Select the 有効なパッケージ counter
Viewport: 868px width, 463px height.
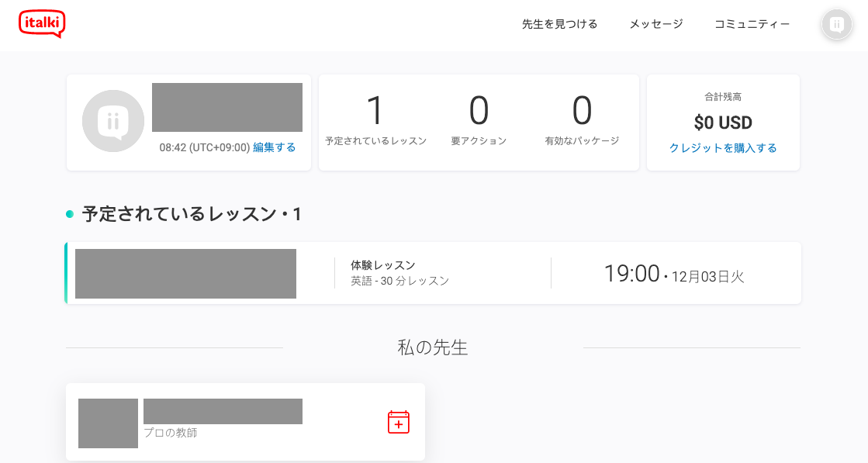[x=582, y=121]
